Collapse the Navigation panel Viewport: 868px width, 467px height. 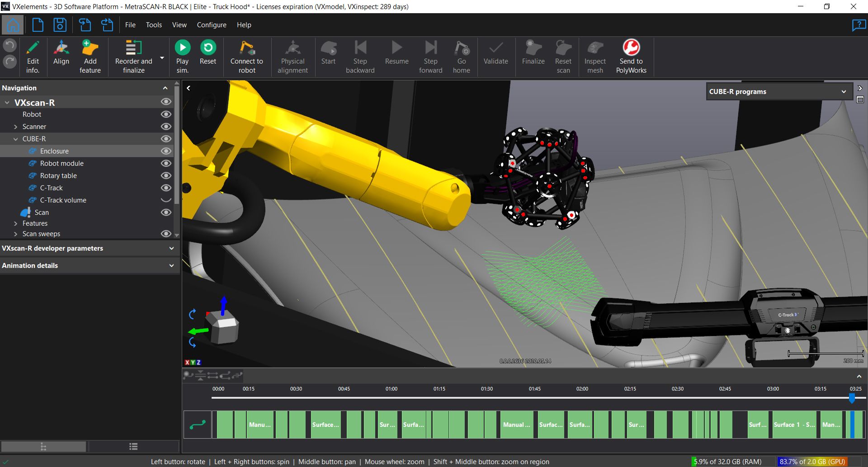click(165, 88)
